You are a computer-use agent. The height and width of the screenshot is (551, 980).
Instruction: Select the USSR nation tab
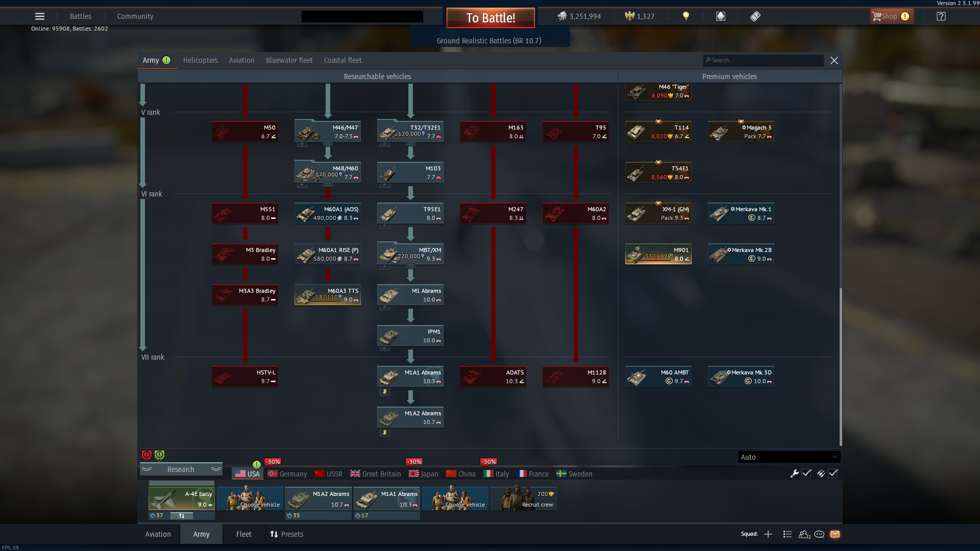click(329, 474)
